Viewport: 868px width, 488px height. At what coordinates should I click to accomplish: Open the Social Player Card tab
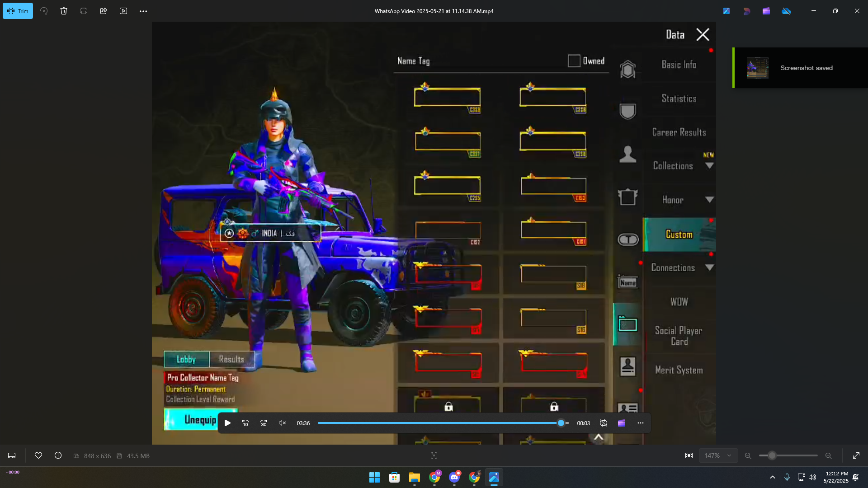[x=679, y=336]
